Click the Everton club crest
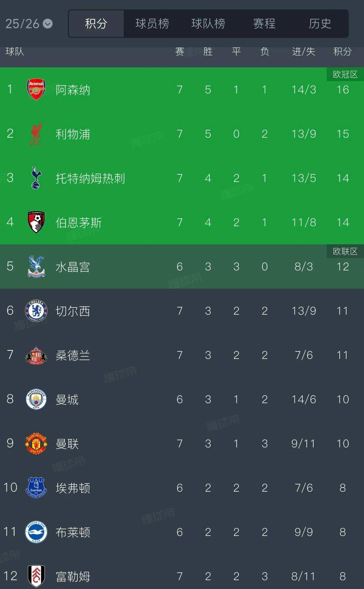This screenshot has height=589, width=364. (x=36, y=488)
